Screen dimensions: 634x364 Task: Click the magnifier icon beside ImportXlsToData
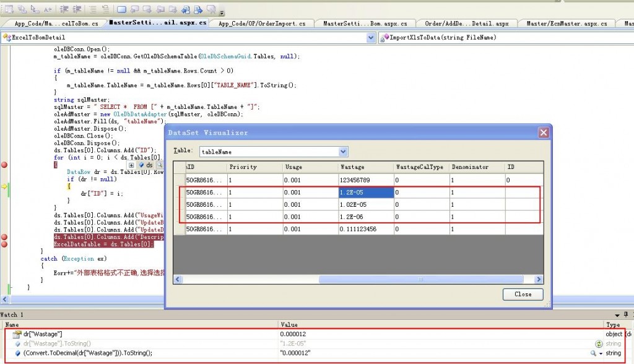[382, 38]
